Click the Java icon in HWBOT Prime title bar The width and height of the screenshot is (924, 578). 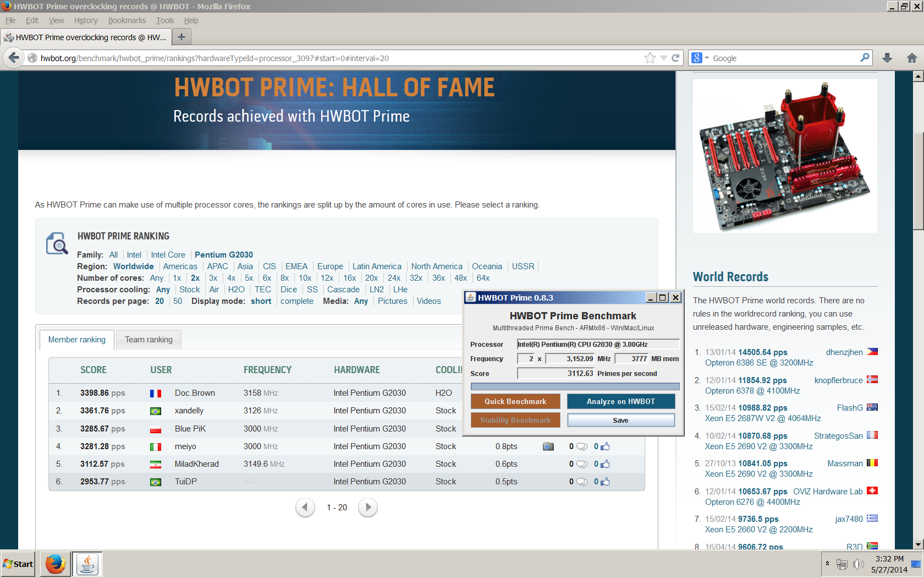click(x=471, y=297)
